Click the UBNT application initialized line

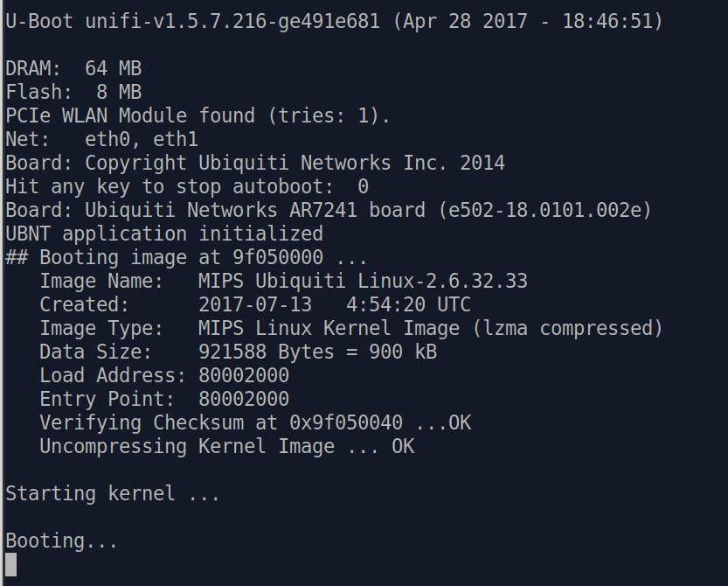point(164,234)
